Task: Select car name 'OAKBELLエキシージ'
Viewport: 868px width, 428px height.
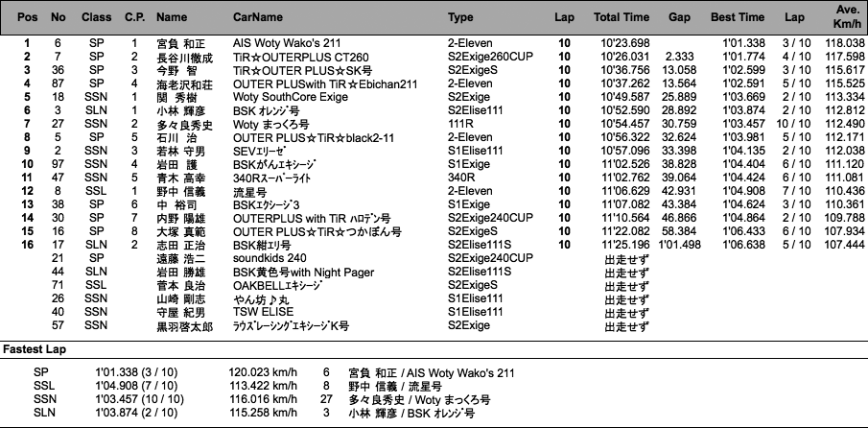Action: (277, 286)
